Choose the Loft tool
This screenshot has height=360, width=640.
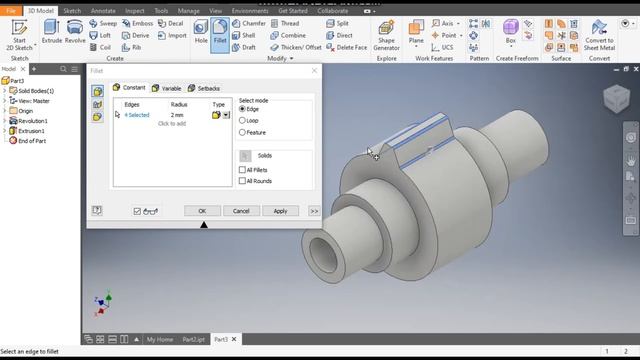tap(100, 36)
